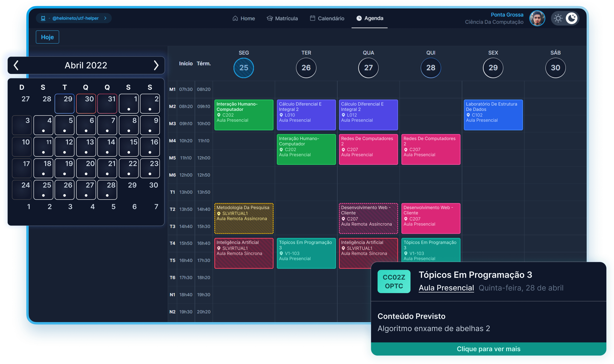The height and width of the screenshot is (364, 614).
Task: Click the chevron beside utf-helper
Action: [105, 18]
